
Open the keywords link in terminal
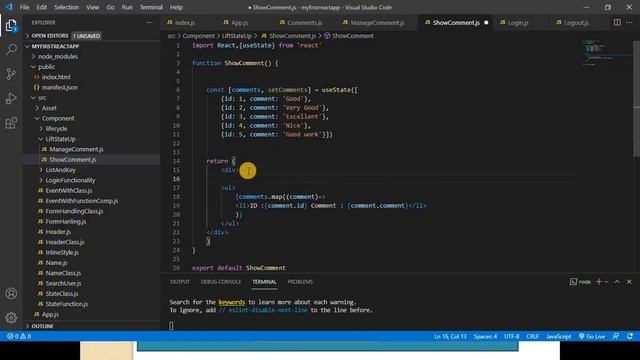point(231,302)
